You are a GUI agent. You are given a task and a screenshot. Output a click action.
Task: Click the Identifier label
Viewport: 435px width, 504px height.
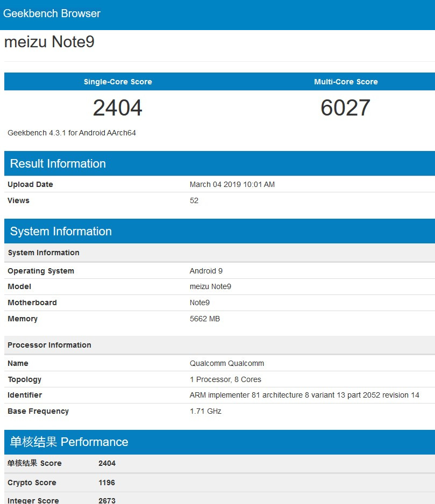[x=25, y=395]
